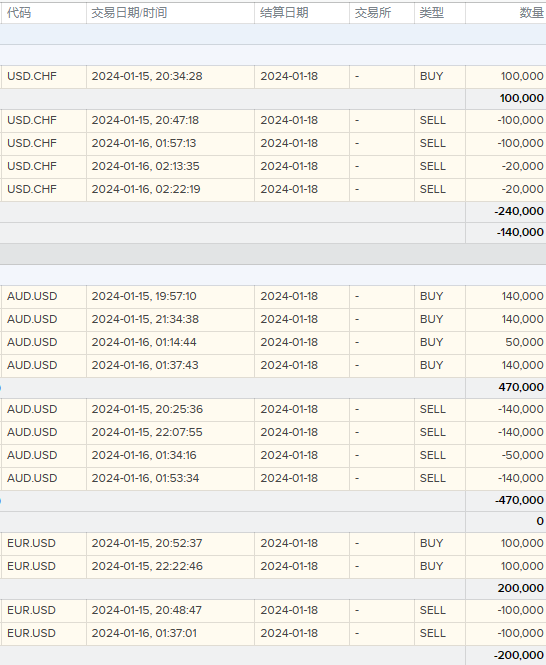
Task: Select the EUR.USD SELL trade at 01:37:01
Action: click(x=273, y=634)
